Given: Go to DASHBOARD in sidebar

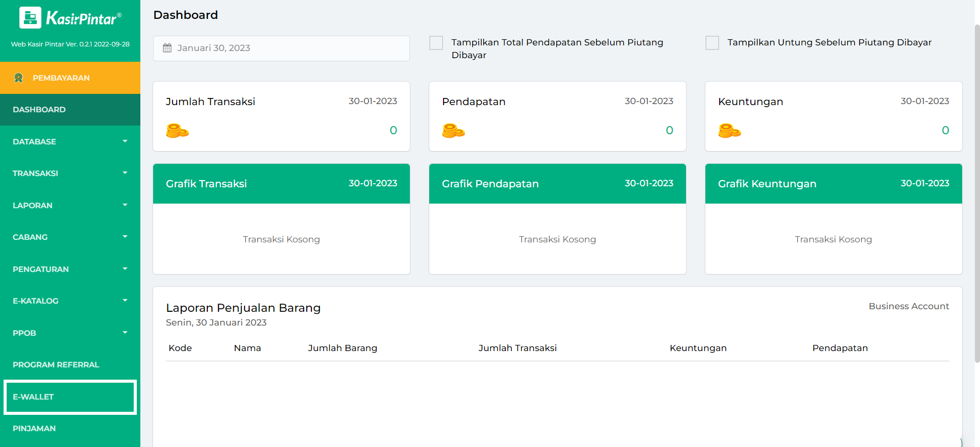Looking at the screenshot, I should (x=70, y=110).
